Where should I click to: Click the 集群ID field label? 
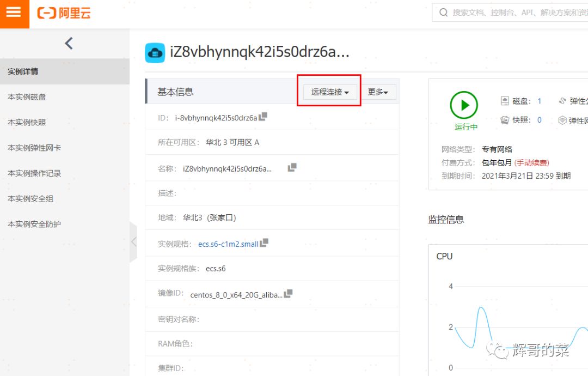click(x=170, y=368)
